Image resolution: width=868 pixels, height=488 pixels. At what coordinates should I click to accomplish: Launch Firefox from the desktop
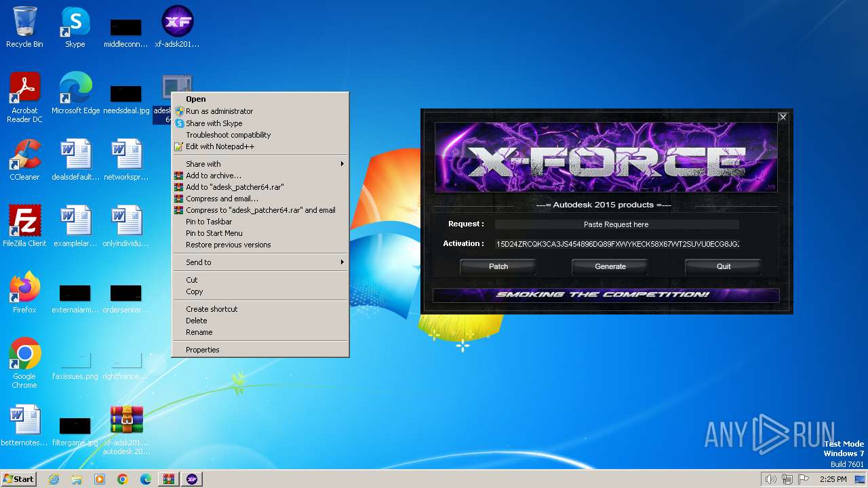(x=24, y=293)
